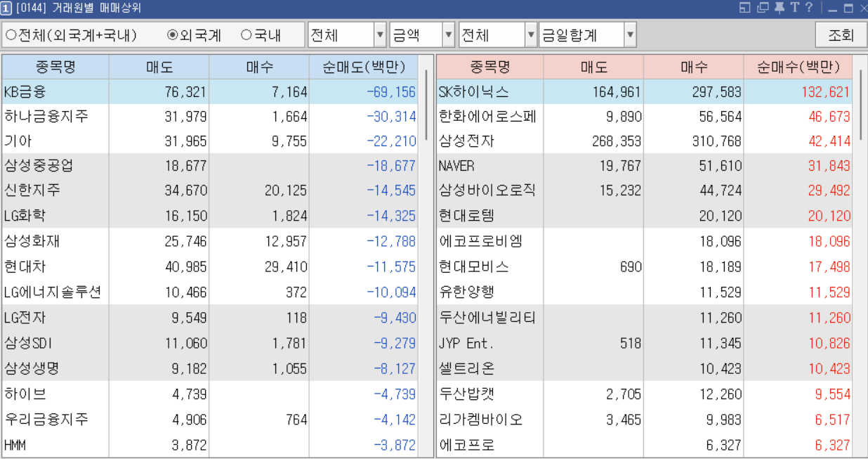Screen dimensions: 868x459
Task: Select SK하이닉스 in the buy list
Action: point(645,91)
